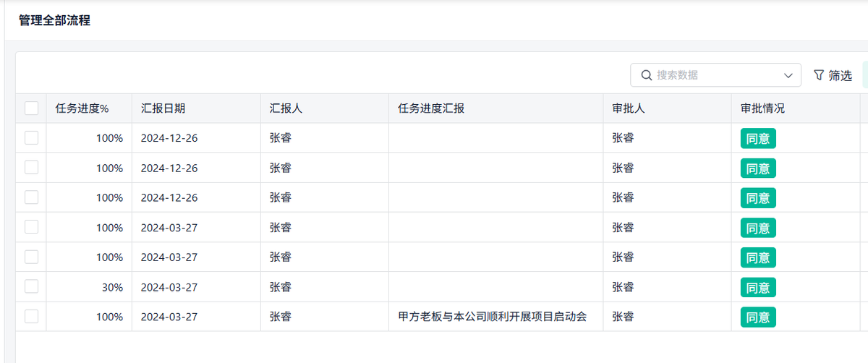This screenshot has width=868, height=363.
Task: Check the first row's checkbox
Action: pos(31,138)
